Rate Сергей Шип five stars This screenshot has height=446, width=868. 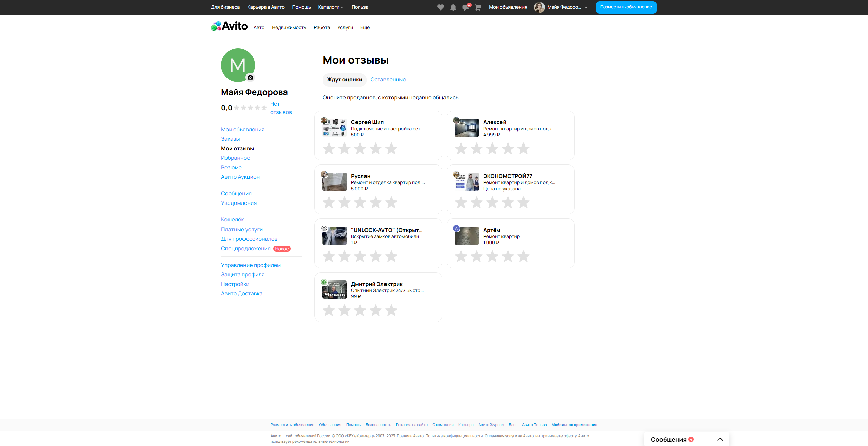(x=391, y=149)
